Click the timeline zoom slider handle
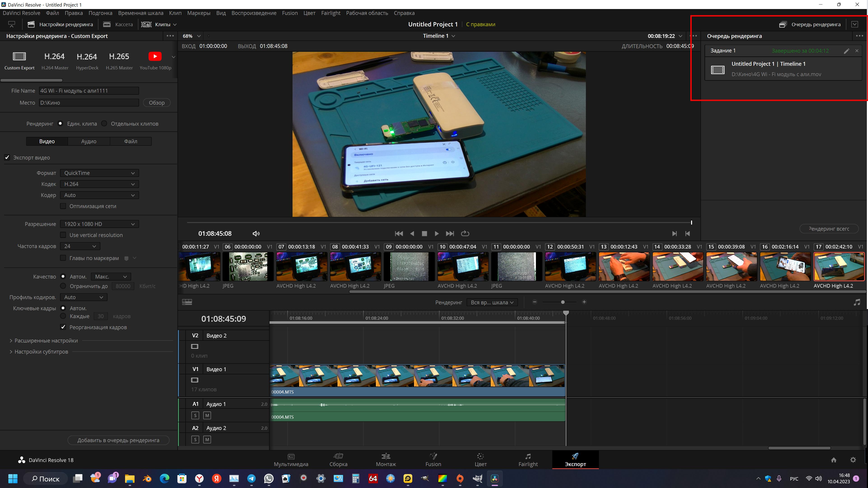This screenshot has width=868, height=488. click(x=563, y=302)
